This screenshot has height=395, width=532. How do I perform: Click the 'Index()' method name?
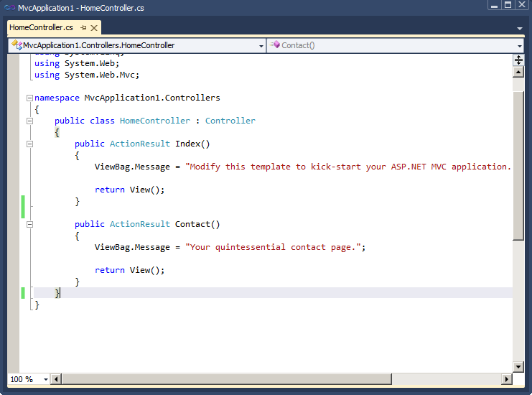point(192,144)
